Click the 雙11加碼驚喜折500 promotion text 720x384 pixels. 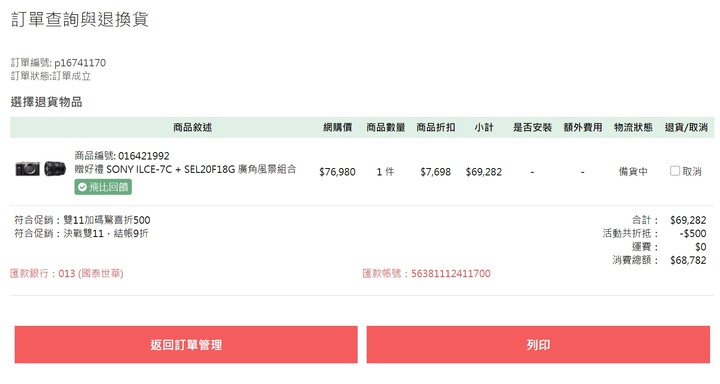click(x=107, y=220)
